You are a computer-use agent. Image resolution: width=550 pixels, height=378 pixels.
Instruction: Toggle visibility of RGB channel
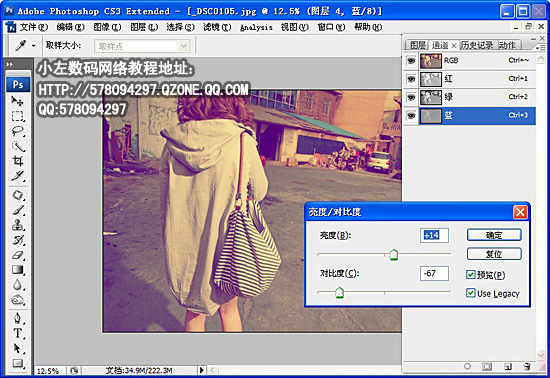[410, 61]
